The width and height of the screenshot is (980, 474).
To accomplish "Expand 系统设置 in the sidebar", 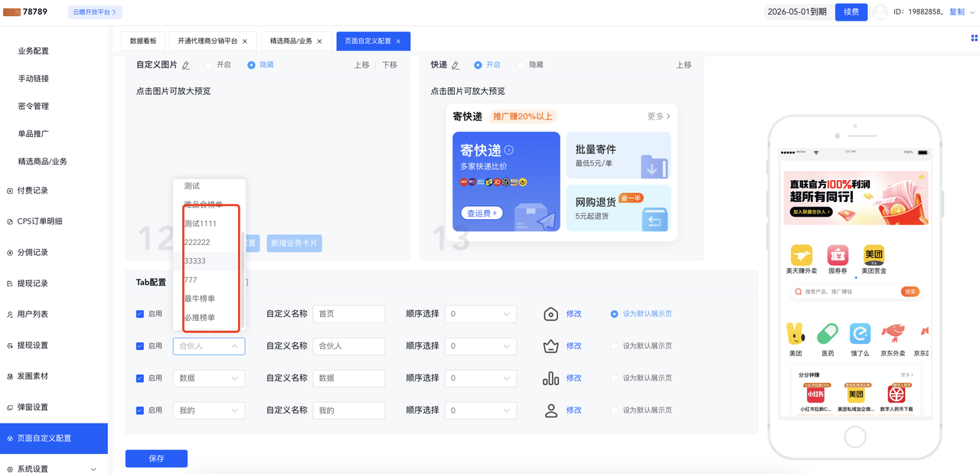I will [x=54, y=469].
